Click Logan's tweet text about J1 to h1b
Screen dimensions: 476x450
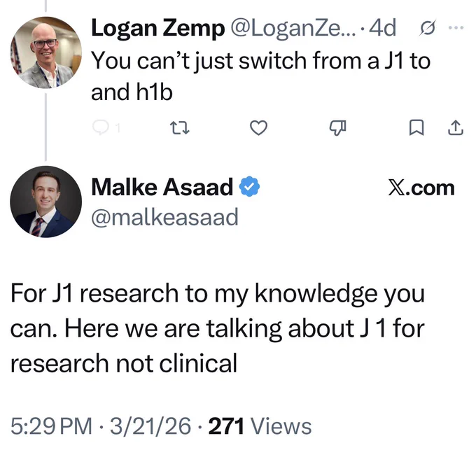260,76
